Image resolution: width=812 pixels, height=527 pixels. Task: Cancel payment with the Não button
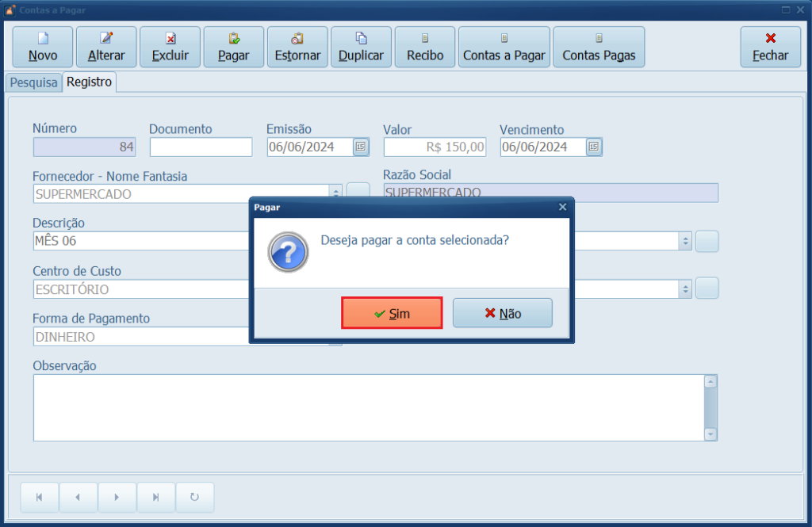pyautogui.click(x=503, y=313)
